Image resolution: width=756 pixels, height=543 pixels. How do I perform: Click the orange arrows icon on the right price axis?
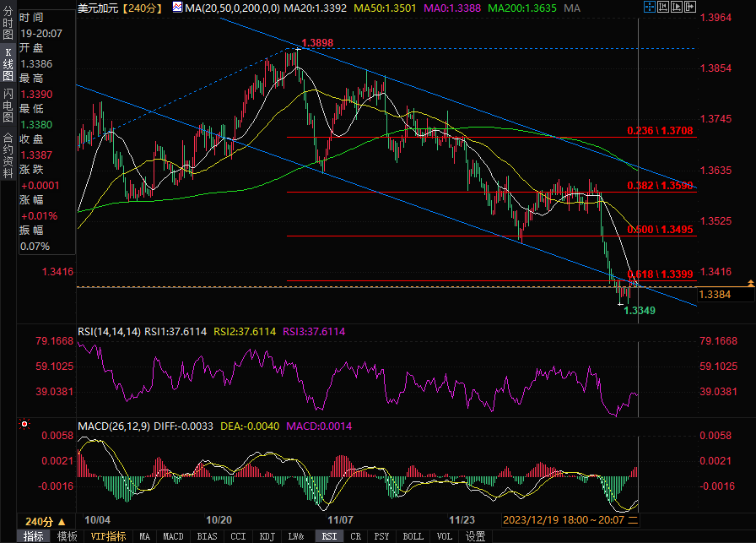pos(750,281)
